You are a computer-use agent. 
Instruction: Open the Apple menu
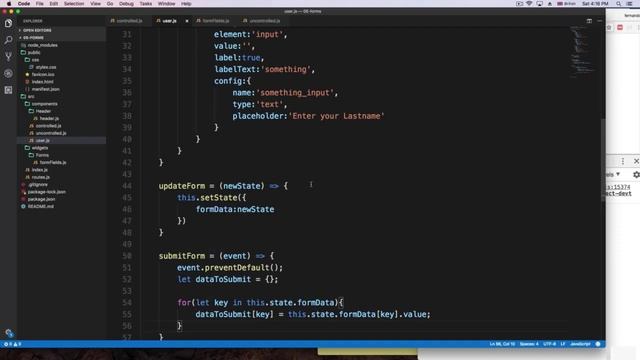pos(9,4)
